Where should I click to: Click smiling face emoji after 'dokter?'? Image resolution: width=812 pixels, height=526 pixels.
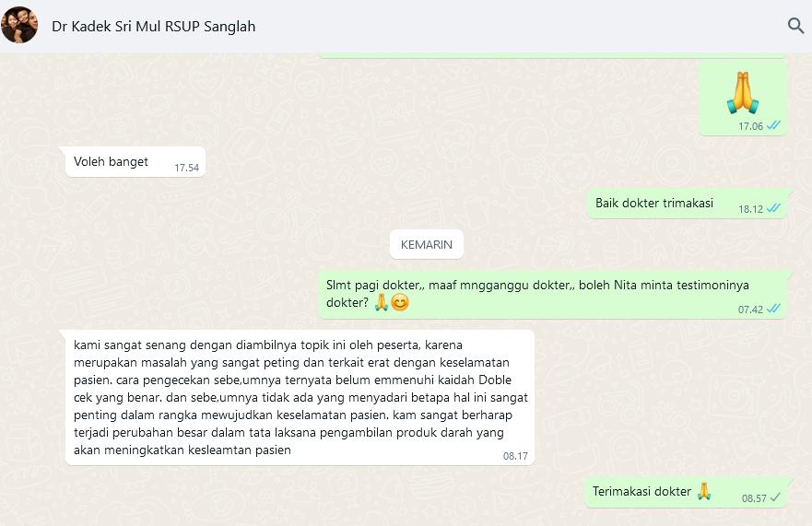click(400, 302)
